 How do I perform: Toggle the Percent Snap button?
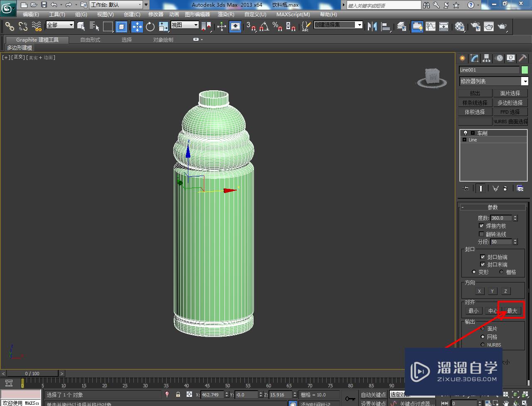pos(277,27)
